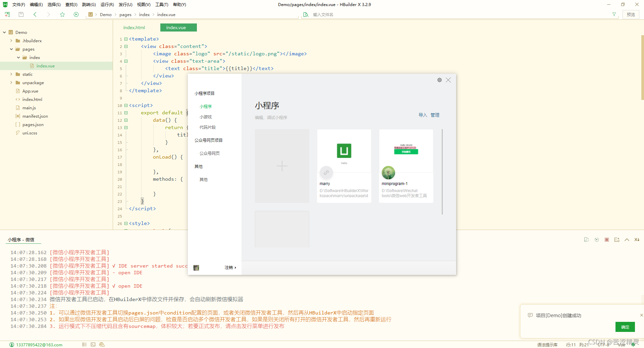Click the terminal icon in bottom status bar
The image size is (644, 348).
pyautogui.click(x=93, y=345)
